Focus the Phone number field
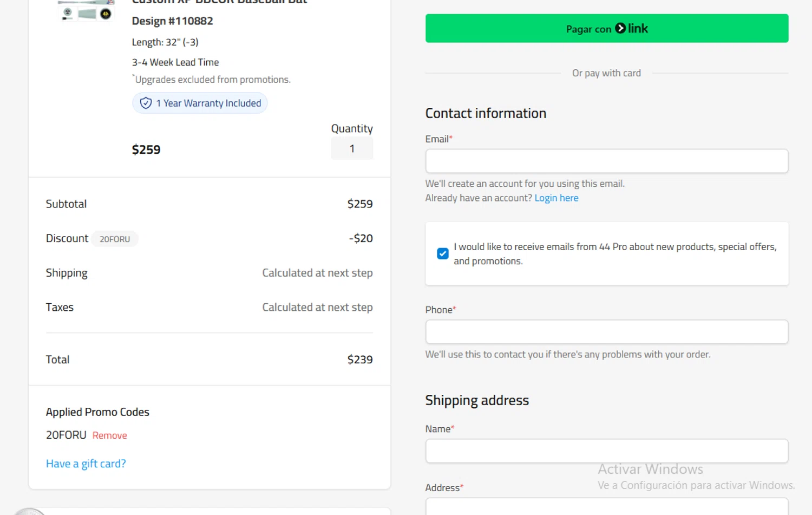The height and width of the screenshot is (515, 812). (x=606, y=331)
